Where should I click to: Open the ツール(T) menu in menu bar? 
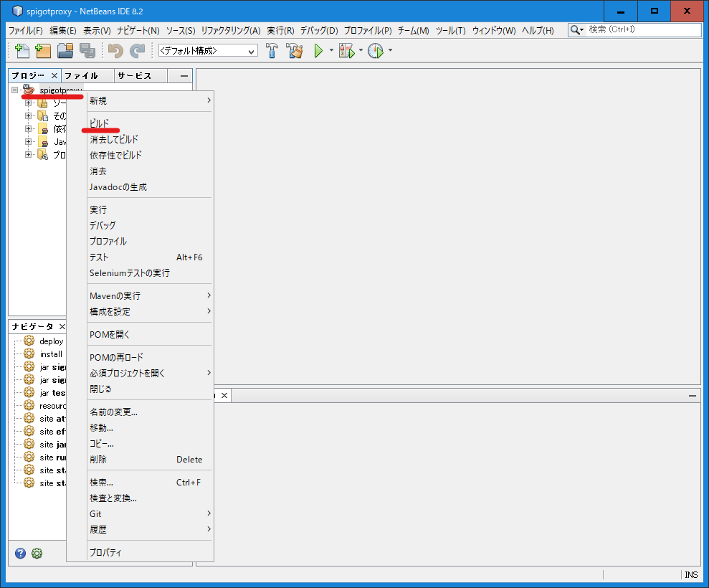pos(450,30)
